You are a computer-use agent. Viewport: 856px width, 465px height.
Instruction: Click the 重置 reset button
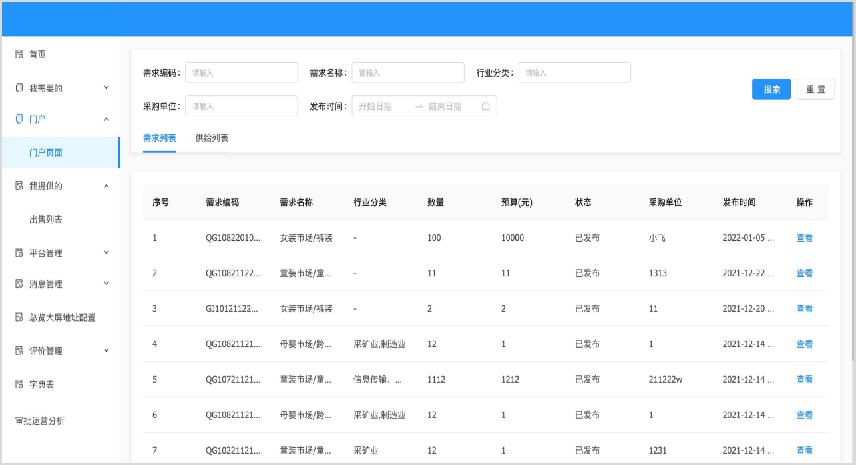point(815,89)
